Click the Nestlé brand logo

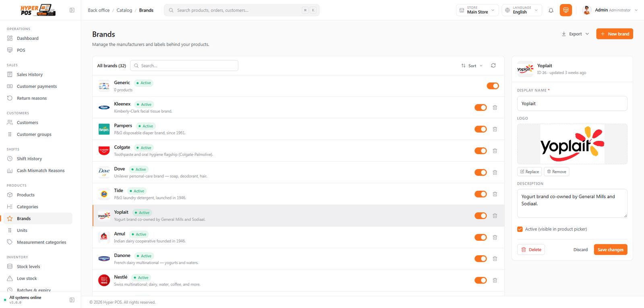104,281
